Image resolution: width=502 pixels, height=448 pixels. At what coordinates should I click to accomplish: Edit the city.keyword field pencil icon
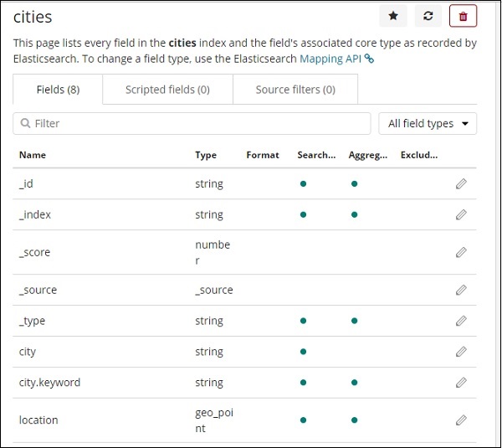point(461,383)
